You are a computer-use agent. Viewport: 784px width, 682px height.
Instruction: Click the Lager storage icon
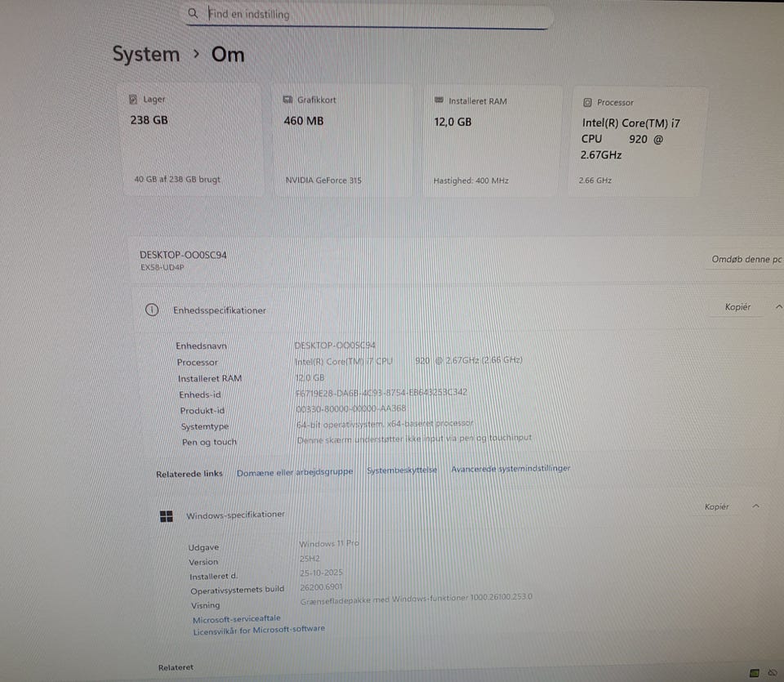[x=133, y=99]
